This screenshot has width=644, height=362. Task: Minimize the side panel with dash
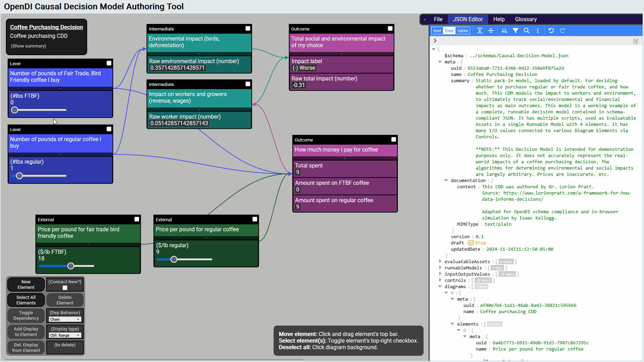coord(425,19)
